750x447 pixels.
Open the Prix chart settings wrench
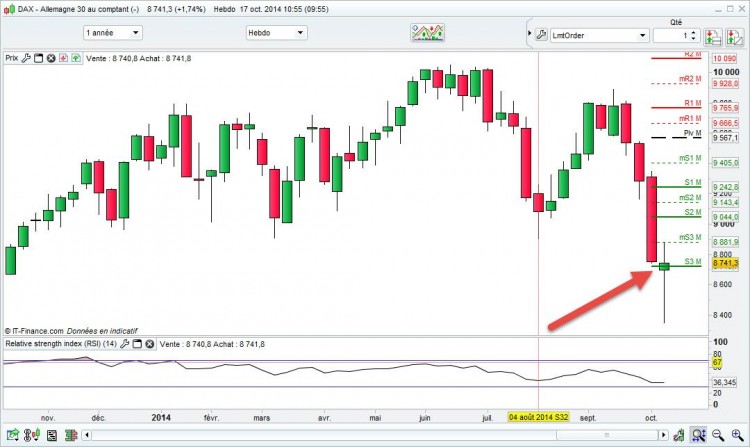click(x=26, y=58)
